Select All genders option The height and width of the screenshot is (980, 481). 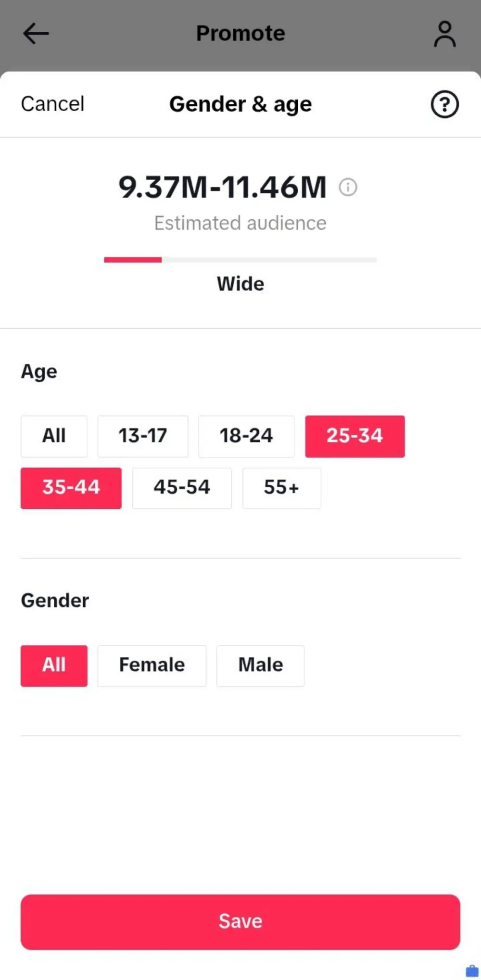tap(54, 666)
